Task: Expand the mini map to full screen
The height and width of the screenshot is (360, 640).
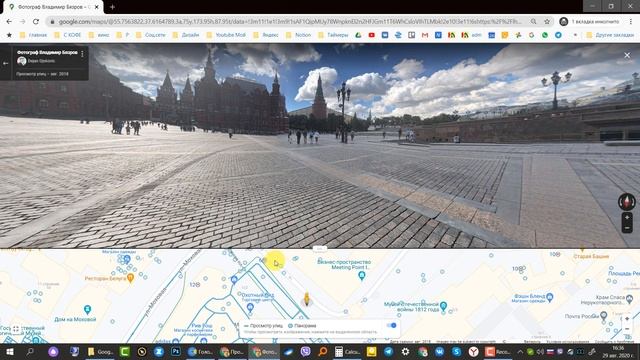Action: (16, 329)
